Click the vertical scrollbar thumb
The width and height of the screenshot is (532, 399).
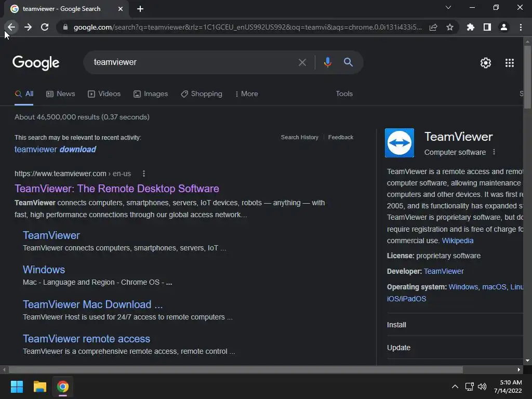pos(527,77)
